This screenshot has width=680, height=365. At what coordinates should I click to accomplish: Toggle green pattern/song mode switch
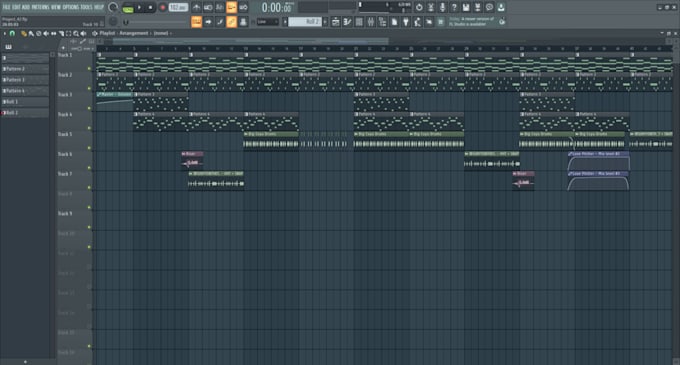pyautogui.click(x=128, y=8)
